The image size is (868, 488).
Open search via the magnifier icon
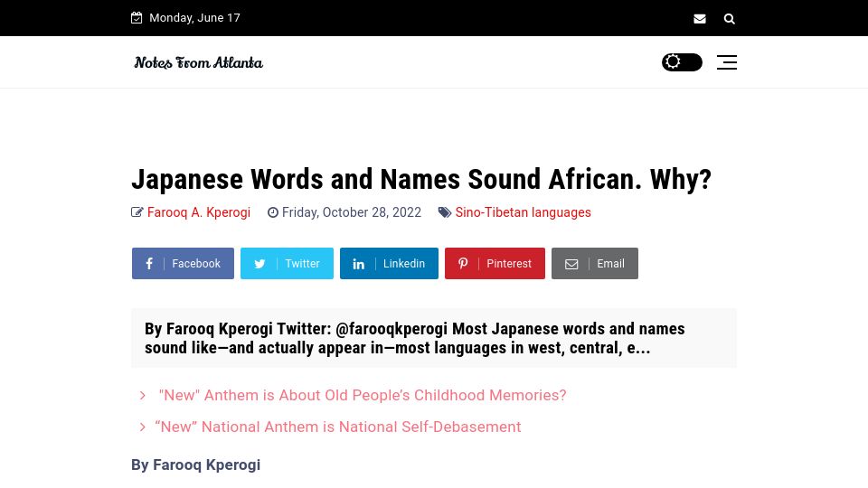tap(729, 19)
